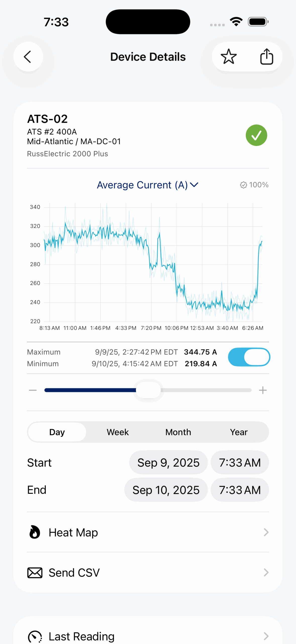This screenshot has height=644, width=296.
Task: Select the Month range tab
Action: click(x=178, y=432)
